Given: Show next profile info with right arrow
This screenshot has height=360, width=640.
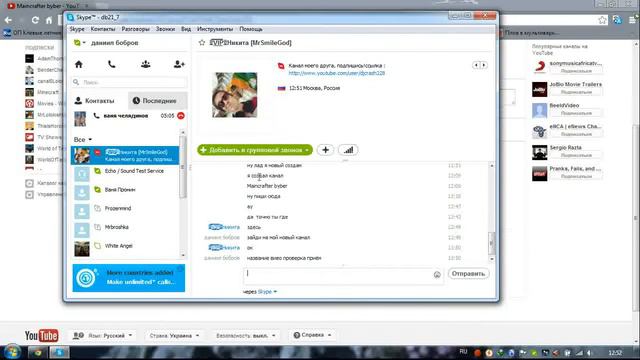Looking at the screenshot, I should click(x=484, y=65).
